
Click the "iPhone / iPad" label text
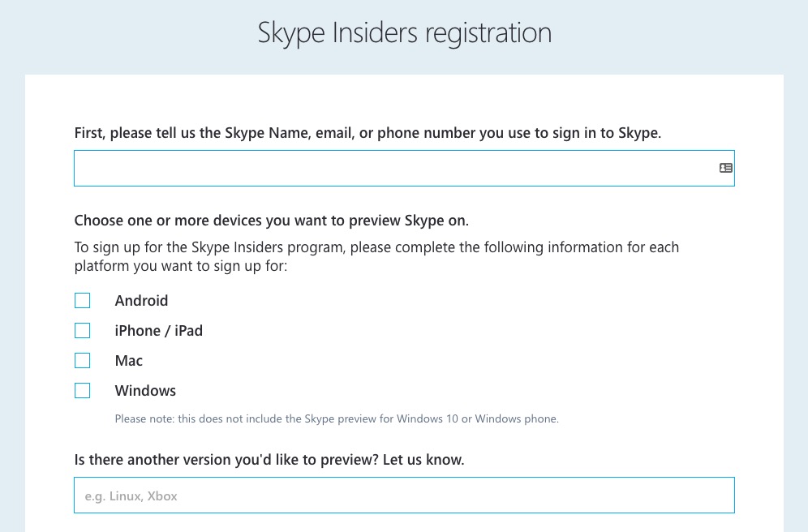point(158,331)
